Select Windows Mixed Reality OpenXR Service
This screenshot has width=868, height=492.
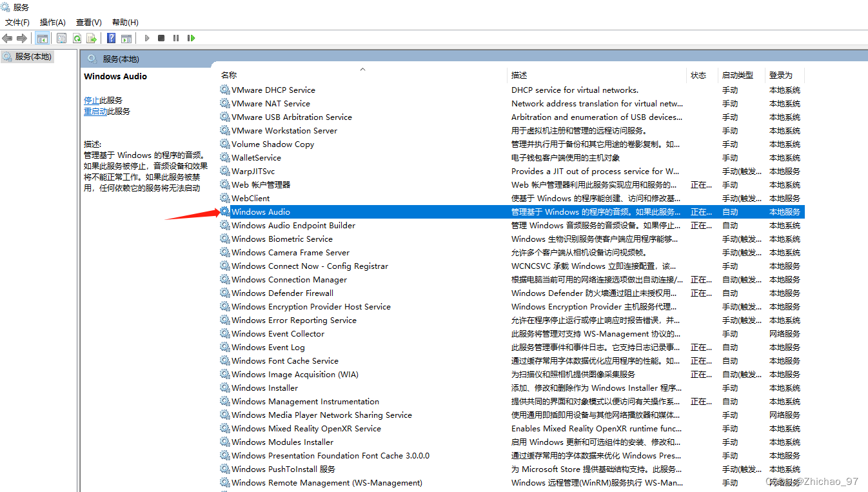[511, 428]
